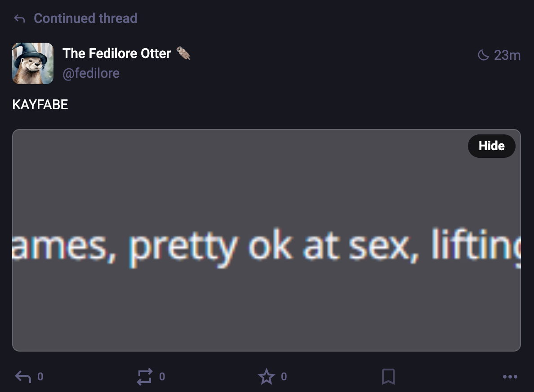Screen dimensions: 534x392
Task: Bookmark this post
Action: pyautogui.click(x=388, y=377)
